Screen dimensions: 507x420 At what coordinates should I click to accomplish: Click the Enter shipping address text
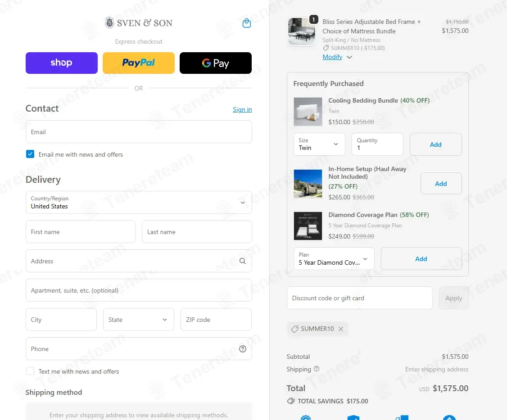[436, 369]
